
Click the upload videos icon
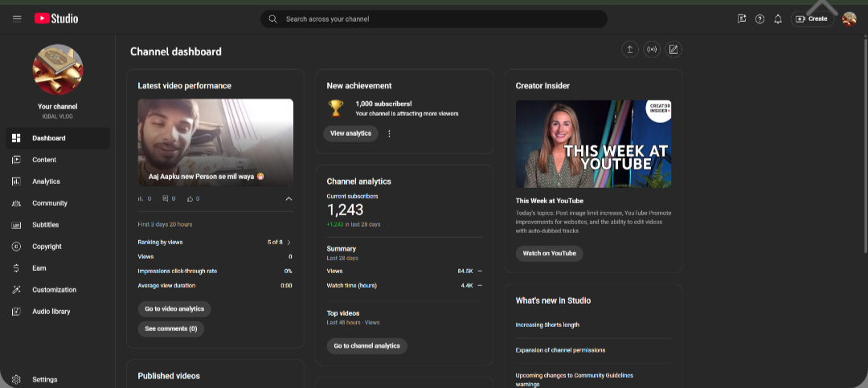(629, 49)
